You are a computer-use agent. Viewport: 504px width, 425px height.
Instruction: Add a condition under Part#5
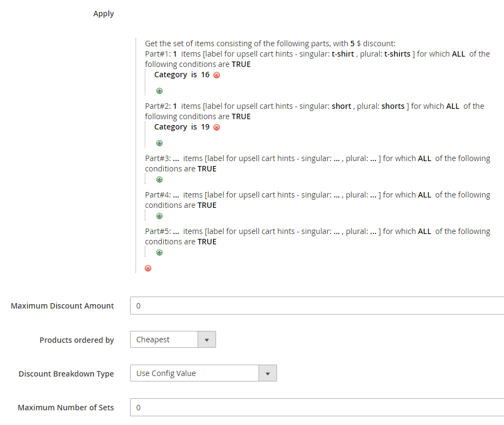pos(159,252)
